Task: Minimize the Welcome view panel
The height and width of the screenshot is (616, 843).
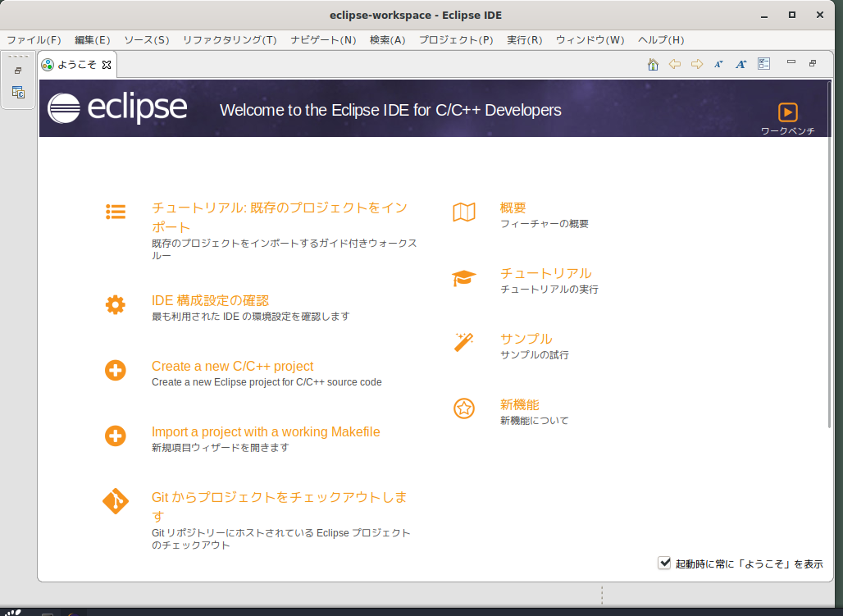Action: coord(791,62)
